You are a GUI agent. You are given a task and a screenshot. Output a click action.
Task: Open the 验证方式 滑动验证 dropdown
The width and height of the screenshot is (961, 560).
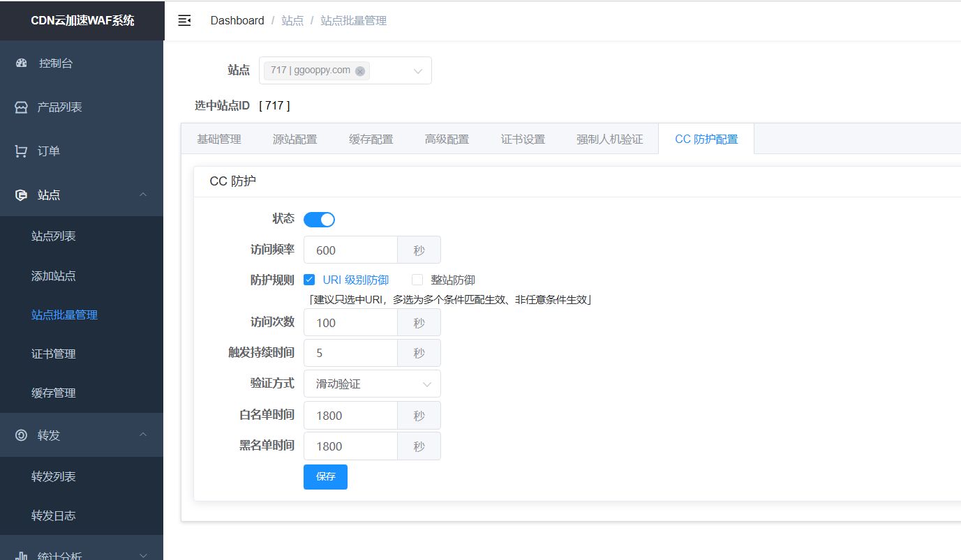[372, 384]
